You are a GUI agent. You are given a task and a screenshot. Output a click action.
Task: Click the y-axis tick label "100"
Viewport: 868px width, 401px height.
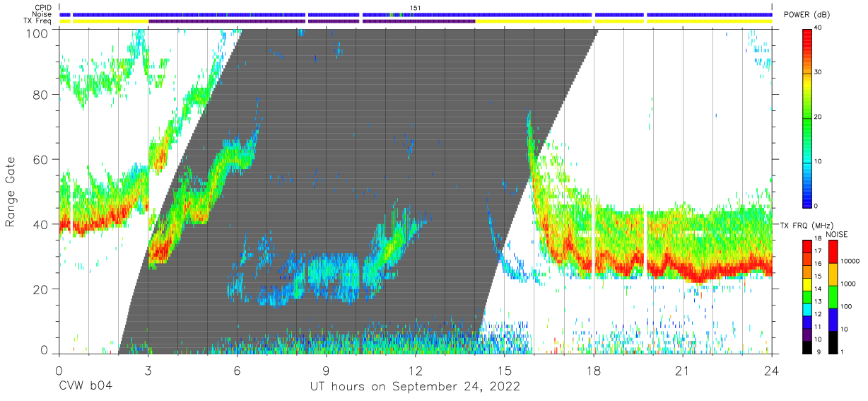coord(37,33)
